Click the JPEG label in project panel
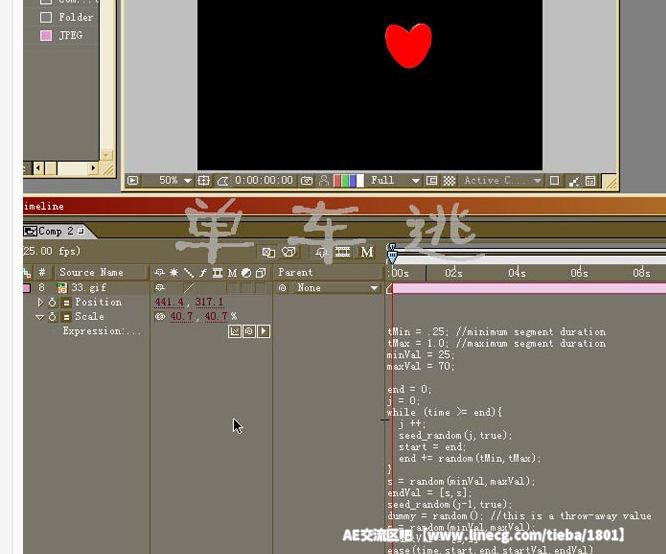The image size is (666, 554). pos(71,35)
